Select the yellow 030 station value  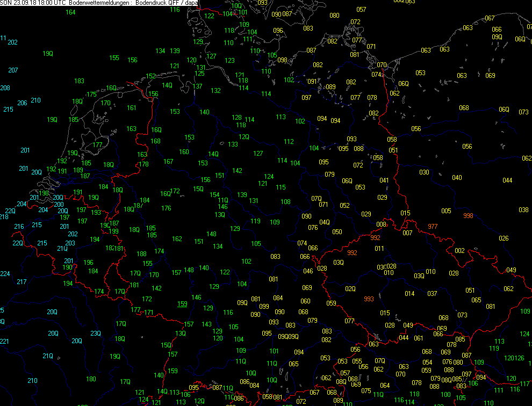pyautogui.click(x=425, y=172)
